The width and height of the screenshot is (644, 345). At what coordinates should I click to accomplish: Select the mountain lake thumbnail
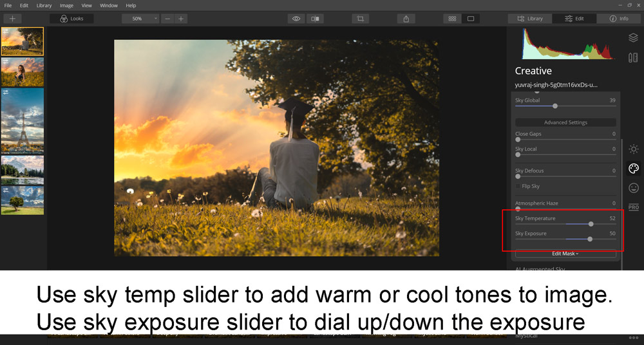pyautogui.click(x=22, y=170)
